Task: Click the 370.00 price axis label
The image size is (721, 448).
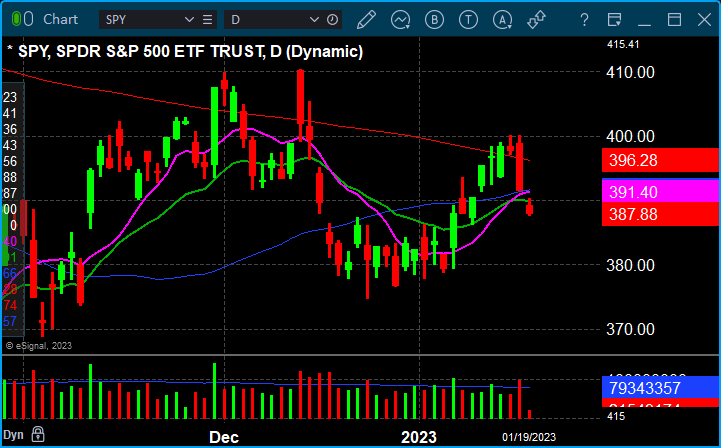Action: 630,329
